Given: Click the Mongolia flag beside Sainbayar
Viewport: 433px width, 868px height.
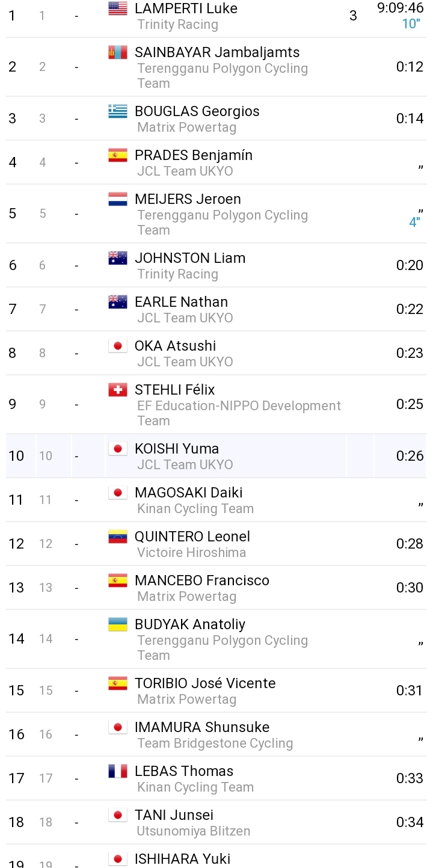Looking at the screenshot, I should pyautogui.click(x=118, y=52).
